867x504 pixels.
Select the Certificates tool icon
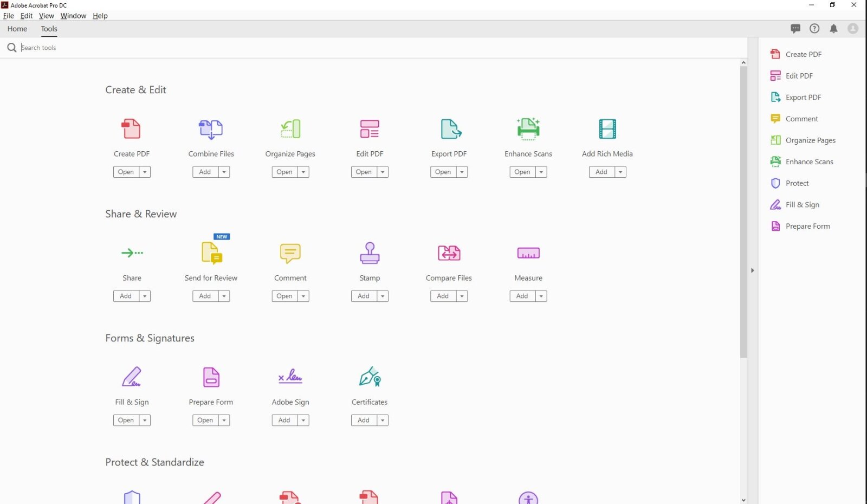pyautogui.click(x=369, y=377)
